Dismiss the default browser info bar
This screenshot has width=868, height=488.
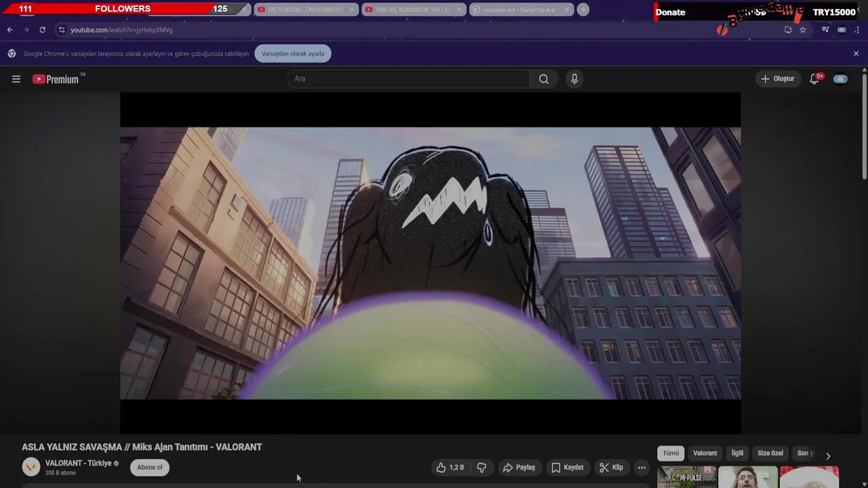[x=856, y=54]
